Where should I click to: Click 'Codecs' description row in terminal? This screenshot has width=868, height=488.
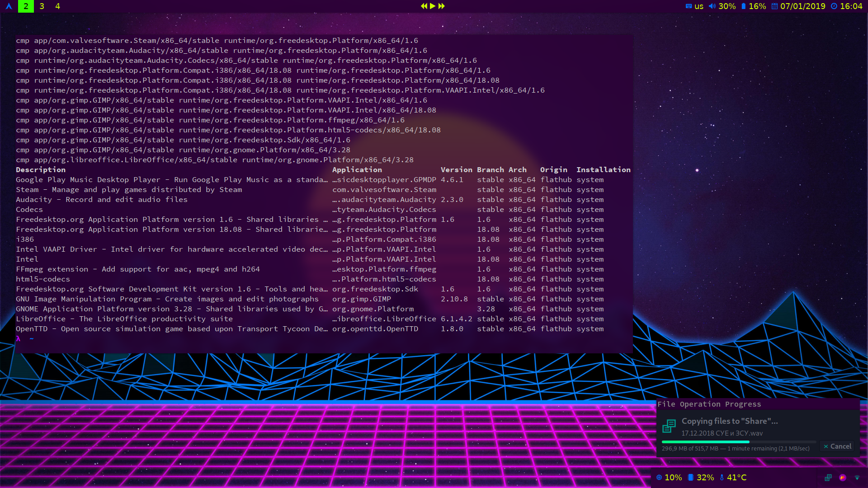(x=29, y=210)
